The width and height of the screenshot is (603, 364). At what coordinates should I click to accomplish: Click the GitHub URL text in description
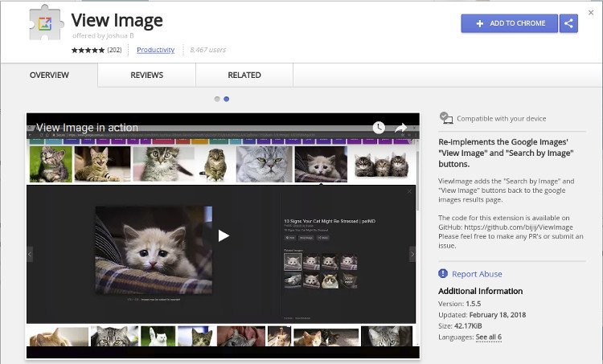[x=519, y=227]
